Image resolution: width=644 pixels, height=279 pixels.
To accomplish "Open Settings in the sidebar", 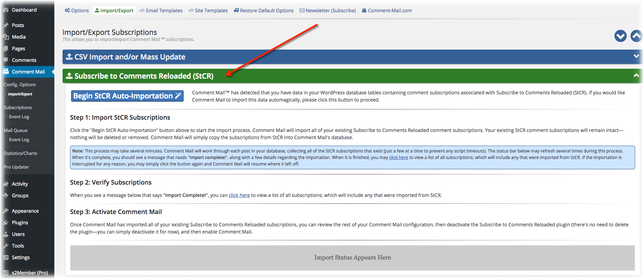I will click(21, 257).
